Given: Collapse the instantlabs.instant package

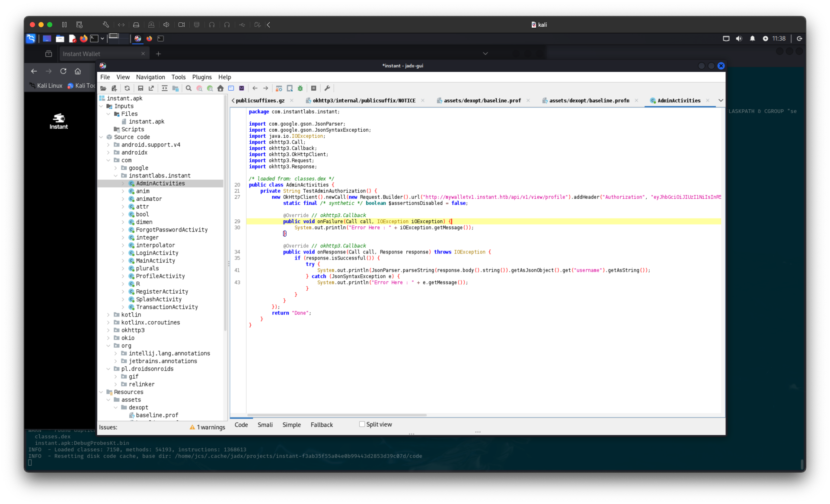Looking at the screenshot, I should point(115,176).
